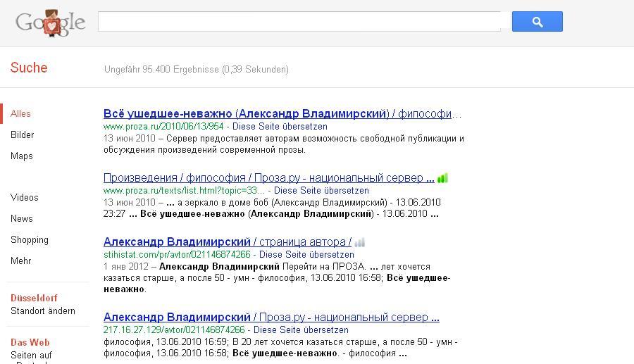Click the 217.16.27.129/avtor URL text
The height and width of the screenshot is (364, 634).
tap(174, 330)
